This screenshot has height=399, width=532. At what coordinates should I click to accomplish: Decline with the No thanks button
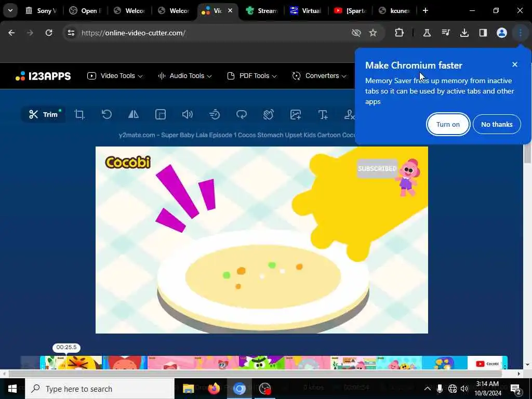(497, 124)
